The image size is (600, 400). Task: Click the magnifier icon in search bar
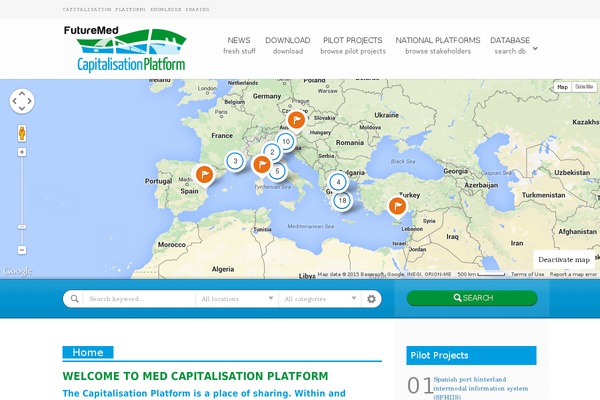75,299
